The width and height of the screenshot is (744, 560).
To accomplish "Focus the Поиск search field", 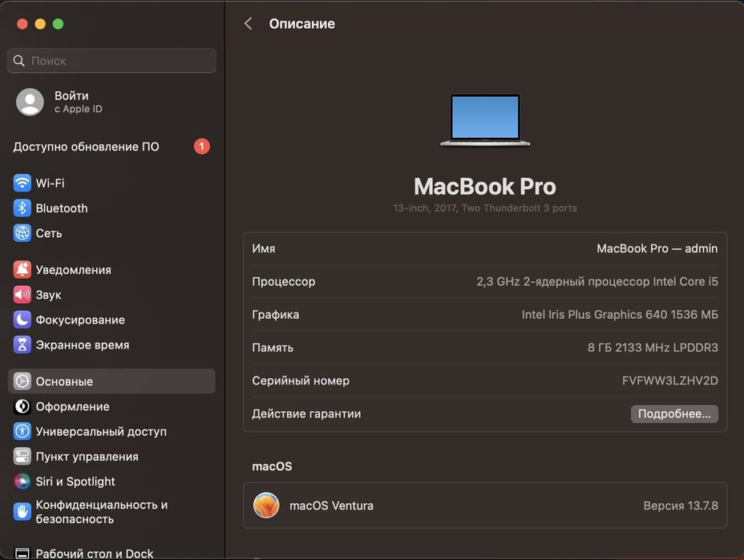I will click(111, 61).
